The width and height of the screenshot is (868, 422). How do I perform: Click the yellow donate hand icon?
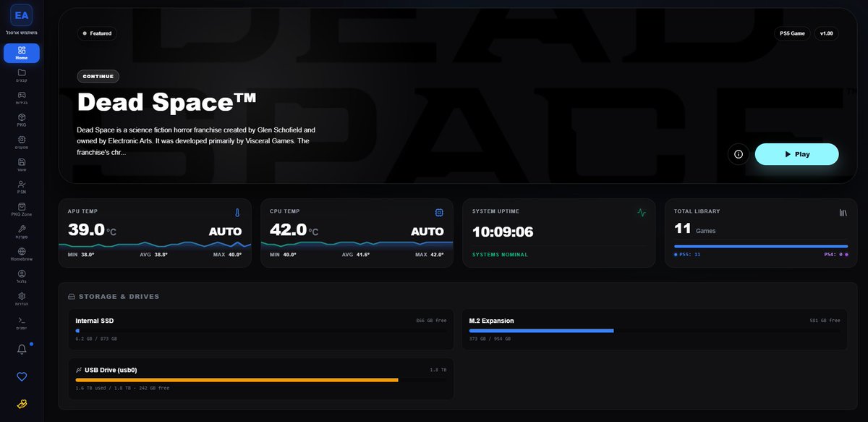pyautogui.click(x=22, y=404)
